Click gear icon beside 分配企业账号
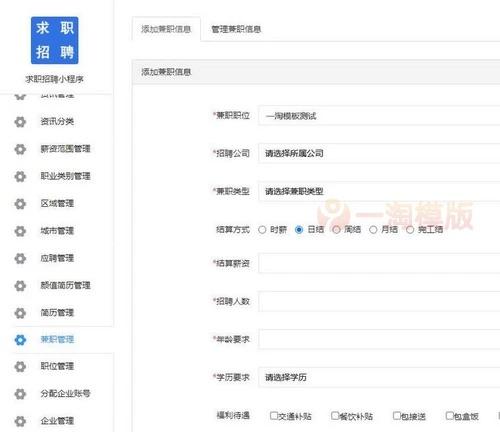The height and width of the screenshot is (432, 500). tap(20, 394)
